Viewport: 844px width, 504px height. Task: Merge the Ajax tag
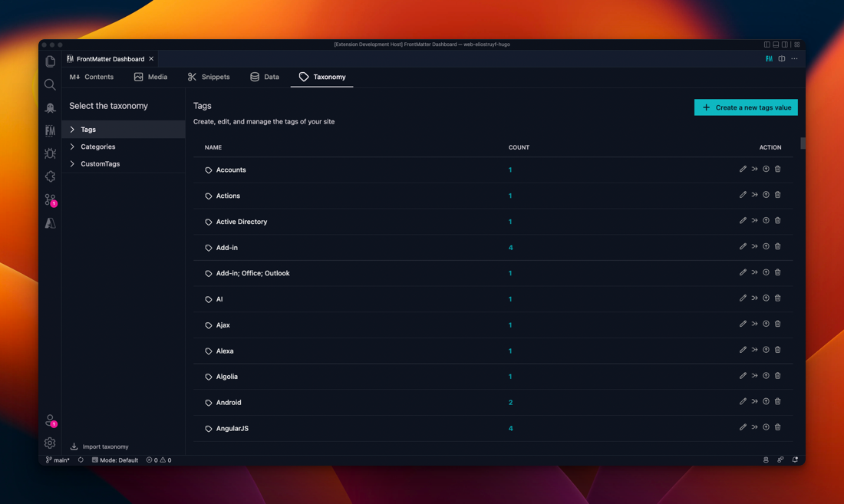755,324
